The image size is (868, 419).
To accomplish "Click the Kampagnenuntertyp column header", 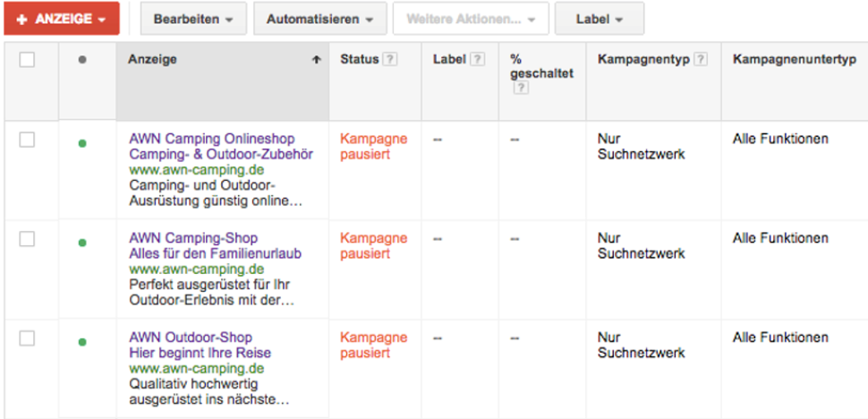I will (x=795, y=59).
